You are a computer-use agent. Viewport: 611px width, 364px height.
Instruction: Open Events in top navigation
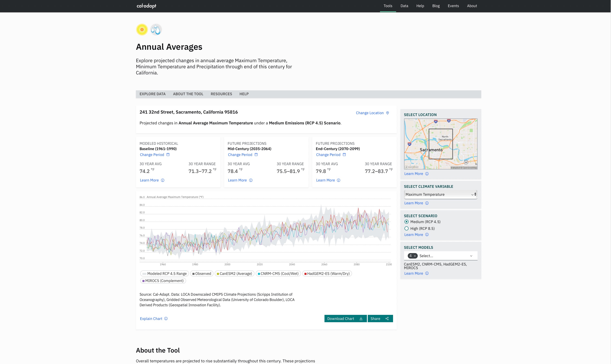pos(453,6)
